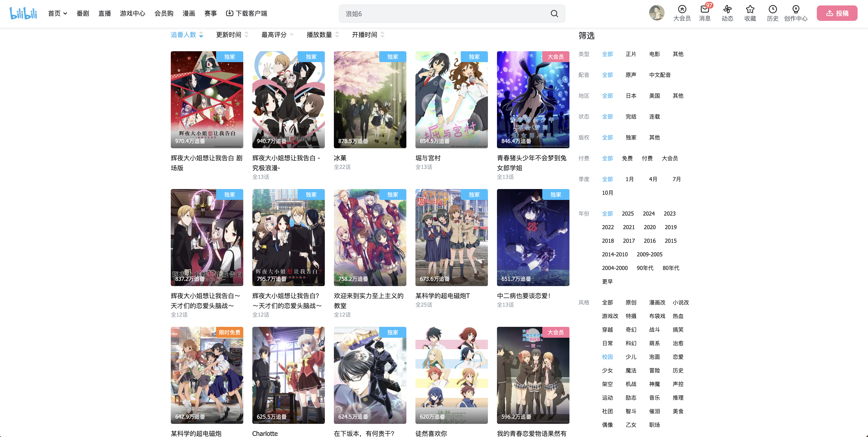
Task: Sort by 播放数量
Action: [323, 35]
